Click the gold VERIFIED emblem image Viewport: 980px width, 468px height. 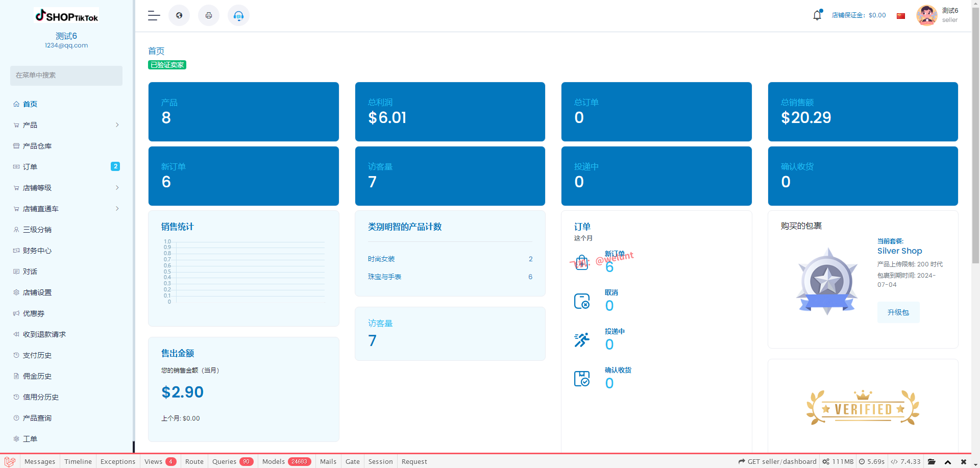tap(863, 408)
